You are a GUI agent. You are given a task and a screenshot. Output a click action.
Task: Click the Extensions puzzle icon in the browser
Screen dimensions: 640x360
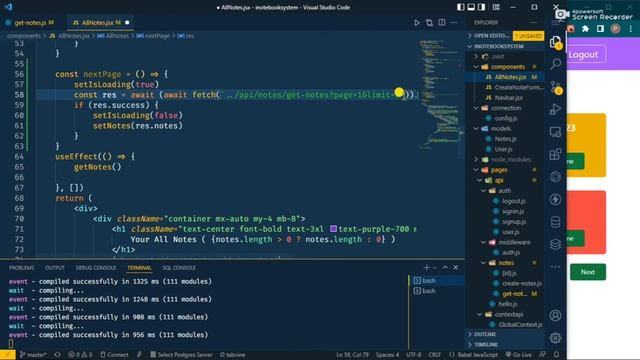(x=585, y=29)
